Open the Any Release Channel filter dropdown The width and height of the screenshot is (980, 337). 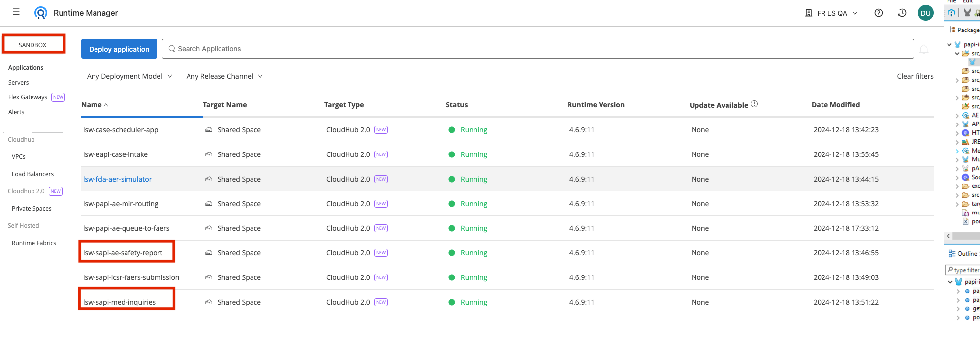coord(224,76)
